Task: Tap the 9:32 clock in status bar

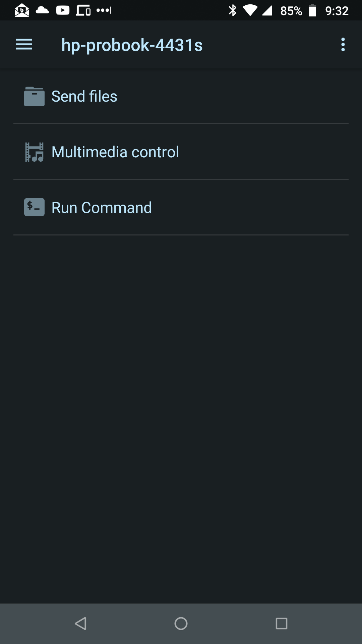Action: click(337, 11)
